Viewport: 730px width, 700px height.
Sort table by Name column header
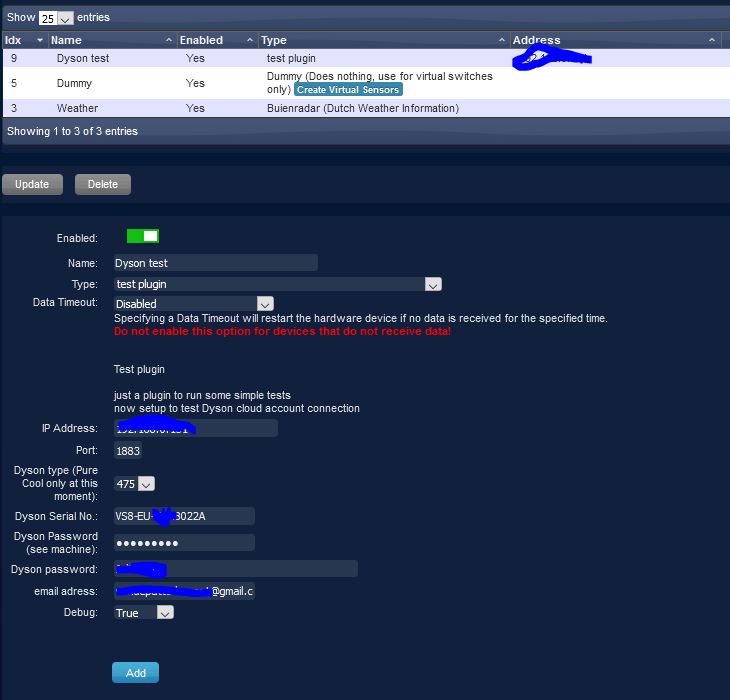pyautogui.click(x=112, y=40)
